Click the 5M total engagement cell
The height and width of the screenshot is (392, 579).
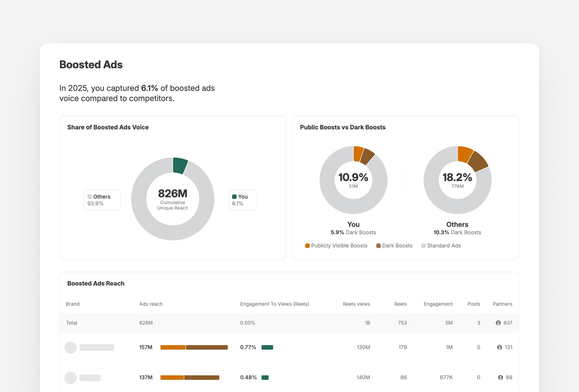click(x=449, y=323)
